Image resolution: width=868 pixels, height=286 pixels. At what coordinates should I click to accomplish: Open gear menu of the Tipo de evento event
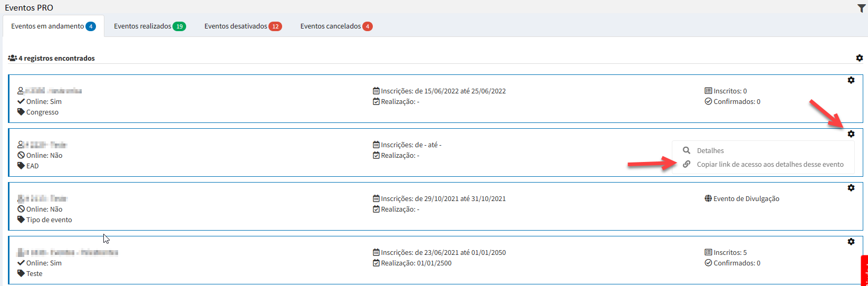pyautogui.click(x=851, y=188)
